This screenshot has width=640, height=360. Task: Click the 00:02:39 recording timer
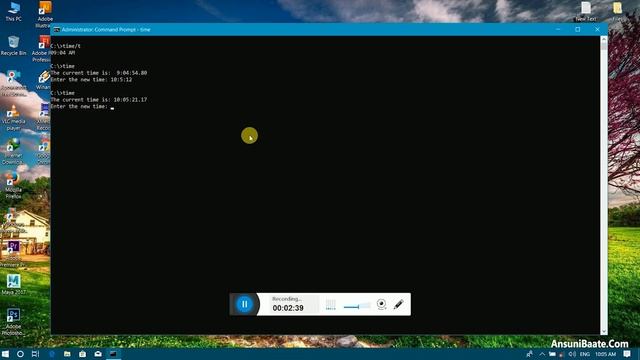point(288,308)
